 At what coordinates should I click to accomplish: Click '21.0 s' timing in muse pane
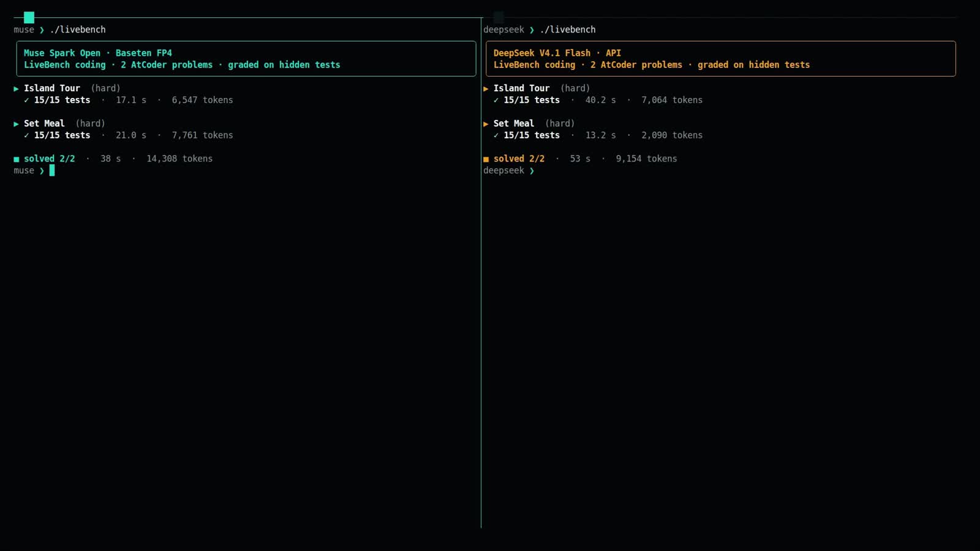[131, 135]
